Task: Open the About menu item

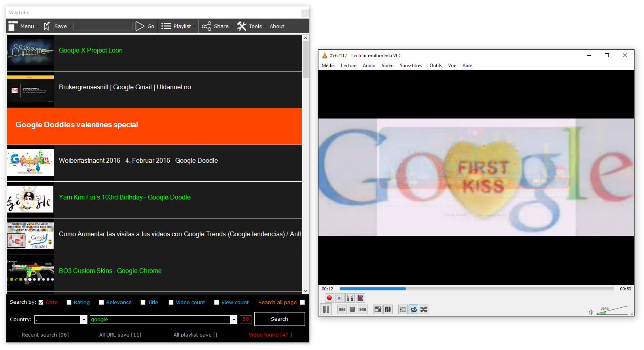Action: click(x=277, y=26)
